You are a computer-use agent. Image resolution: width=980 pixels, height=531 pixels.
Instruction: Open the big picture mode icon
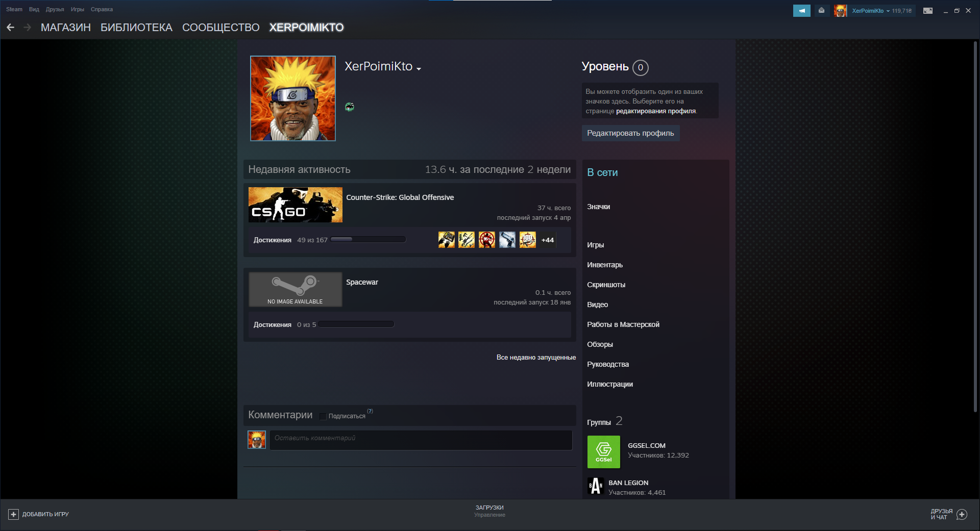[x=928, y=11]
